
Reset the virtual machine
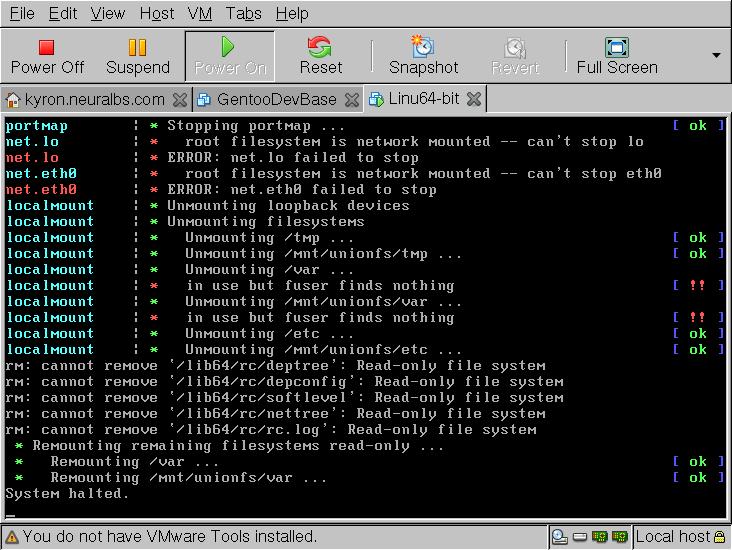click(x=320, y=56)
